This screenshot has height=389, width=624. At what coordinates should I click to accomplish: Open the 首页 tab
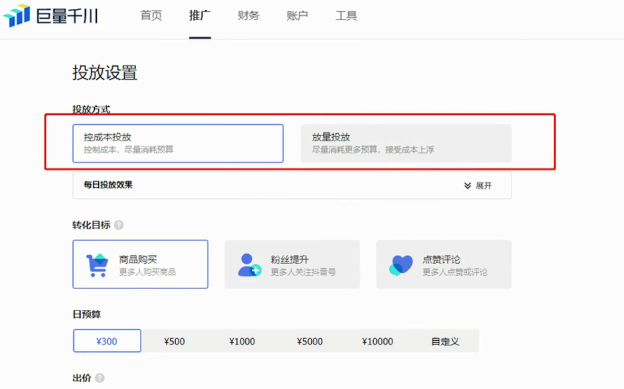(151, 16)
